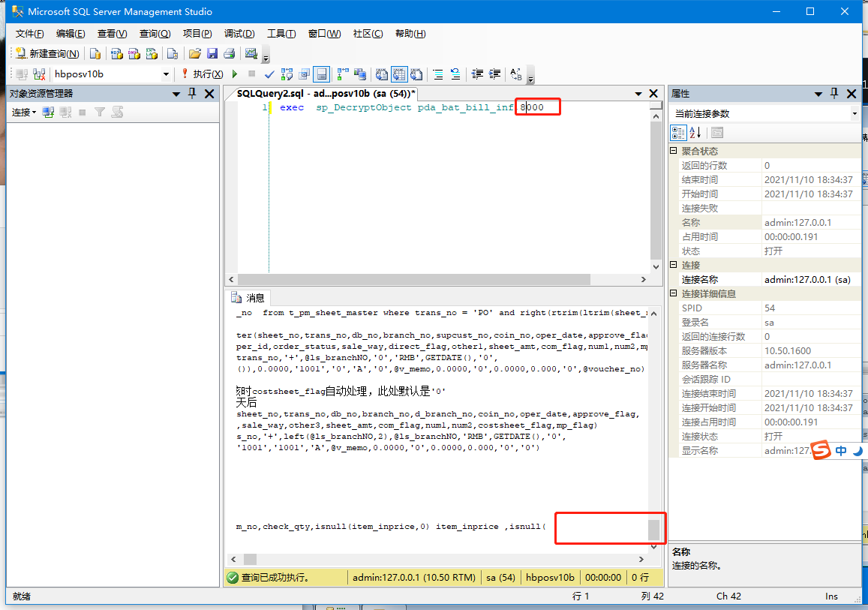Screen dimensions: 868x610
Task: Click the Increase Indent toolbar icon
Action: pyautogui.click(x=494, y=74)
